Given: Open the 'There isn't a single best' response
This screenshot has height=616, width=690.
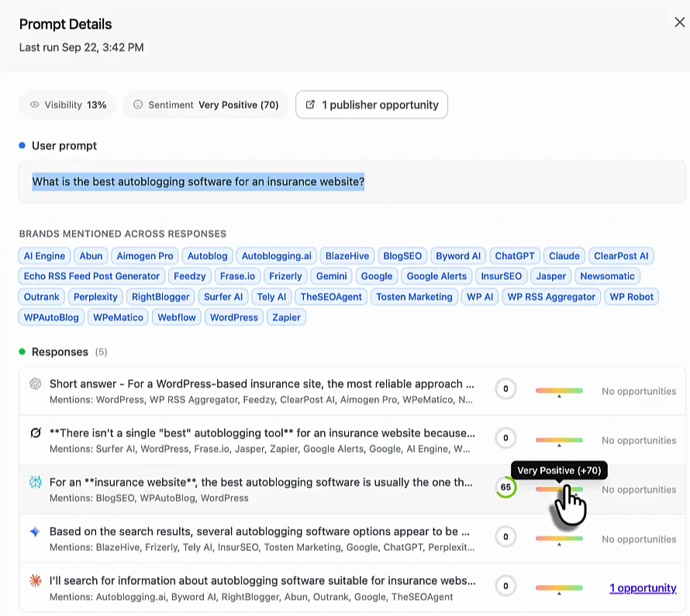Looking at the screenshot, I should 352,440.
